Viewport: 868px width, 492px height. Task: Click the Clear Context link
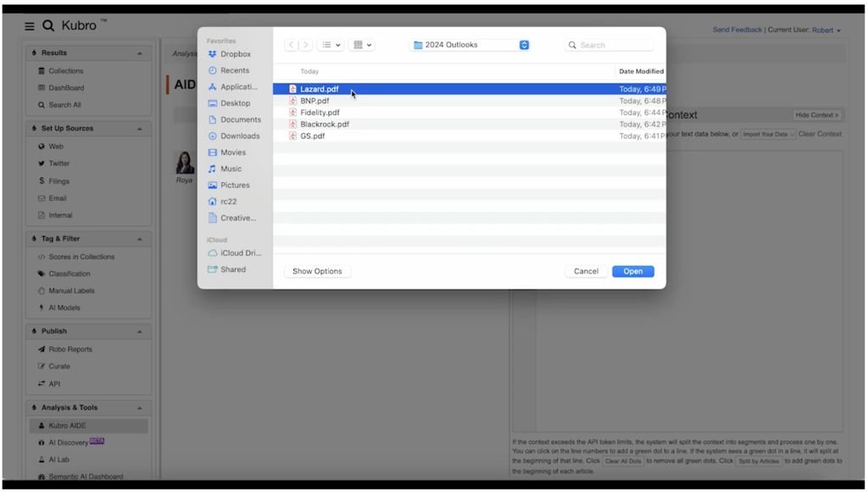(820, 135)
